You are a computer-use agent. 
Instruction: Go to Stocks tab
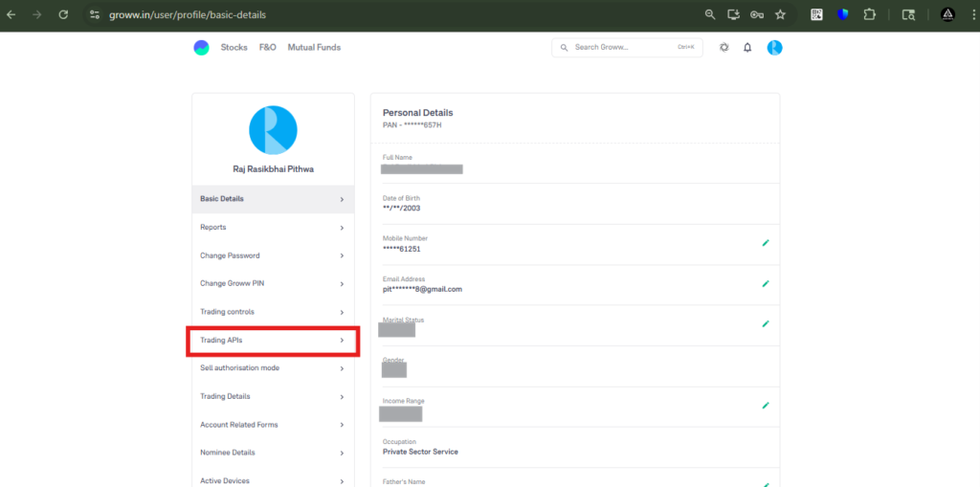pos(234,47)
